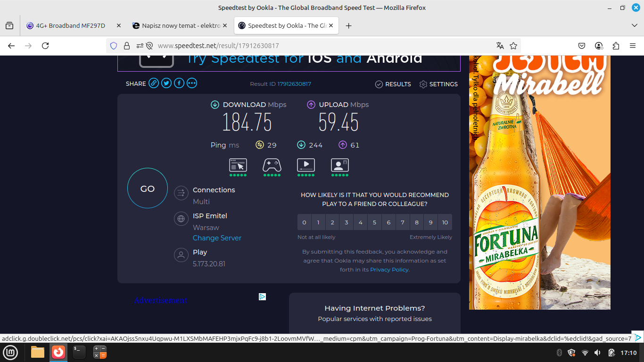Click the online gaming experience icon

tap(272, 165)
